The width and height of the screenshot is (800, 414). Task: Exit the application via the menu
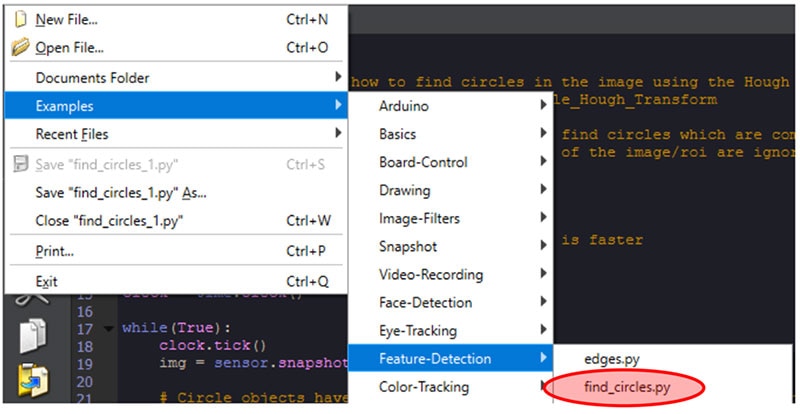click(x=46, y=281)
